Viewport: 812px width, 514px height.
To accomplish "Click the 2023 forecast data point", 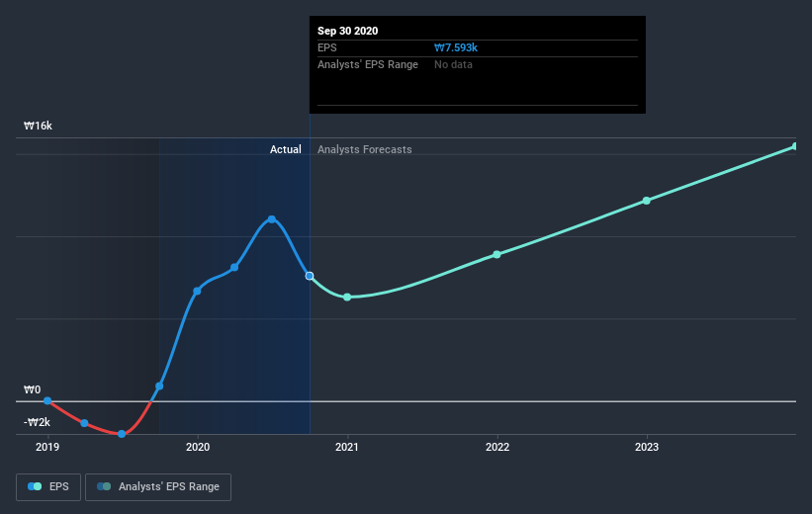I will tap(646, 201).
